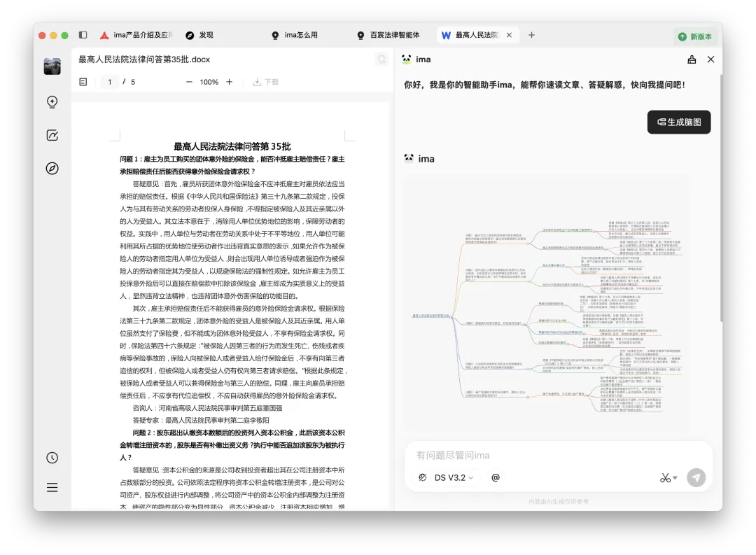The image size is (756, 555).
Task: Click the page number field
Action: pos(110,82)
